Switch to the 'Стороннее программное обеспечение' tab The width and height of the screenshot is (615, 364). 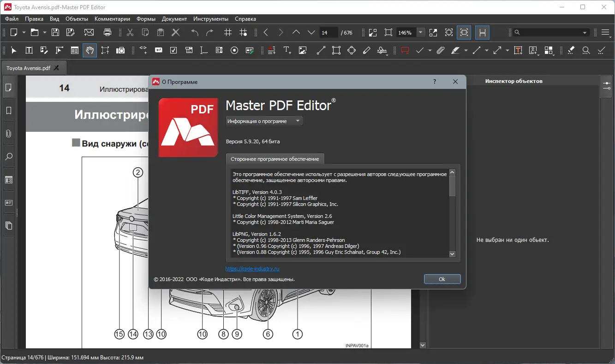click(x=275, y=159)
